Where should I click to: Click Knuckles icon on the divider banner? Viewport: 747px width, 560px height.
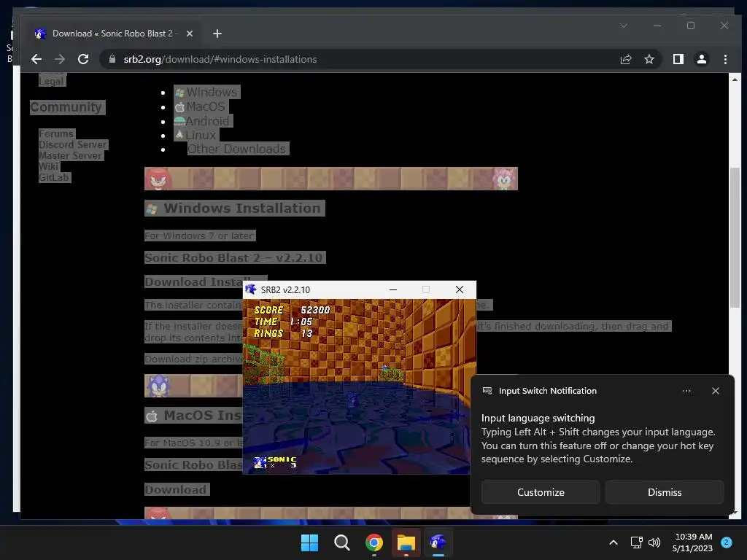point(158,179)
